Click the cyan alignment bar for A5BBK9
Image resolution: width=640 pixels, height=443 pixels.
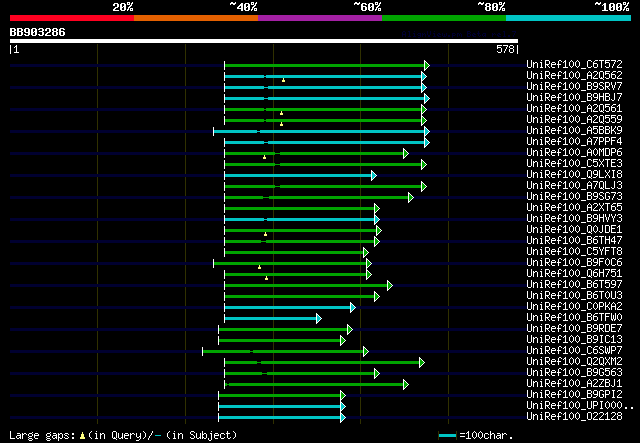[x=319, y=131]
